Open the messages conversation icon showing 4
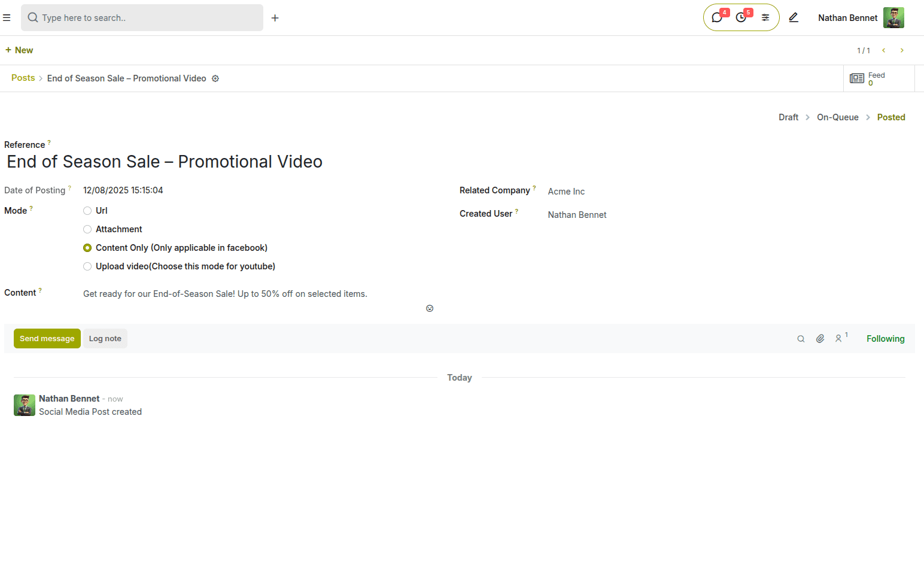 pos(718,17)
